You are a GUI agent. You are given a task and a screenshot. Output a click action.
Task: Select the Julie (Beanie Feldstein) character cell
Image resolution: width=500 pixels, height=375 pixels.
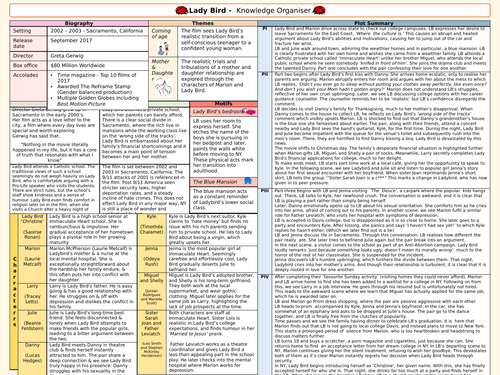pyautogui.click(x=32, y=326)
